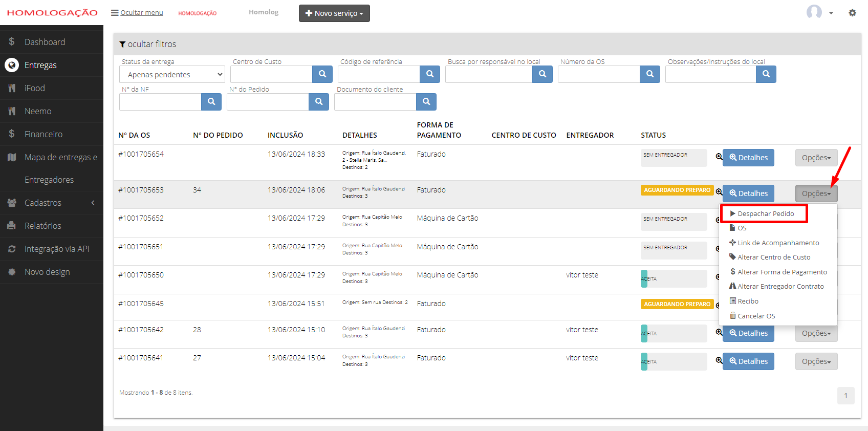This screenshot has width=868, height=431.
Task: Open Integração via API sidebar item
Action: coord(52,249)
